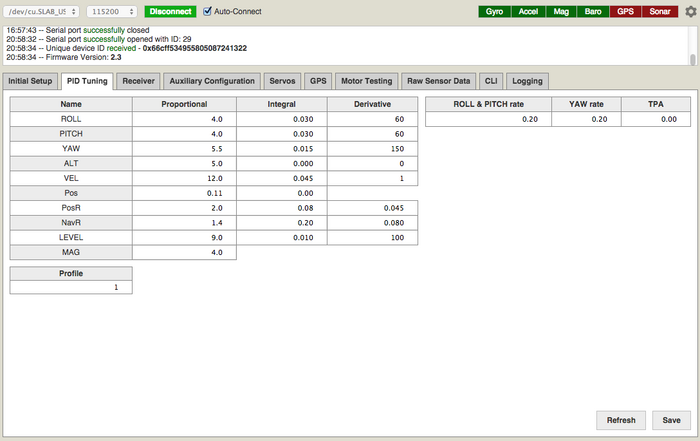Click the Gyro sensor indicator
The image size is (700, 441).
point(494,12)
